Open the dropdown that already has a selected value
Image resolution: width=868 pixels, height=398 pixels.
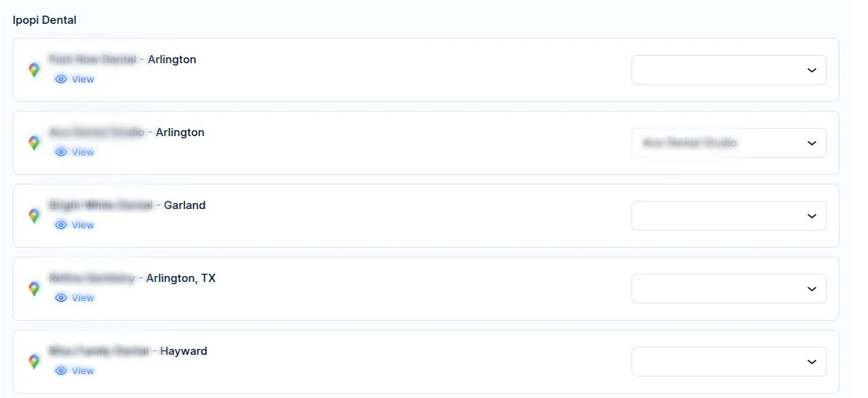tap(728, 143)
